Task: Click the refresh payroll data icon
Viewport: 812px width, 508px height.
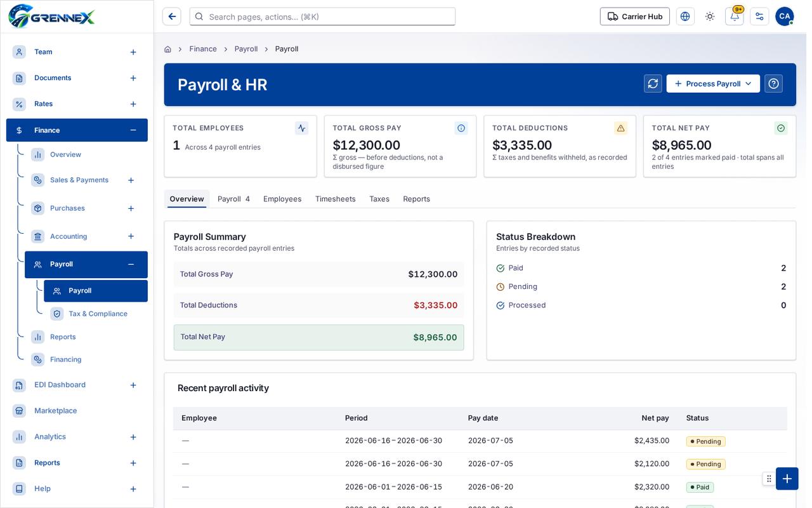Action: pos(653,84)
